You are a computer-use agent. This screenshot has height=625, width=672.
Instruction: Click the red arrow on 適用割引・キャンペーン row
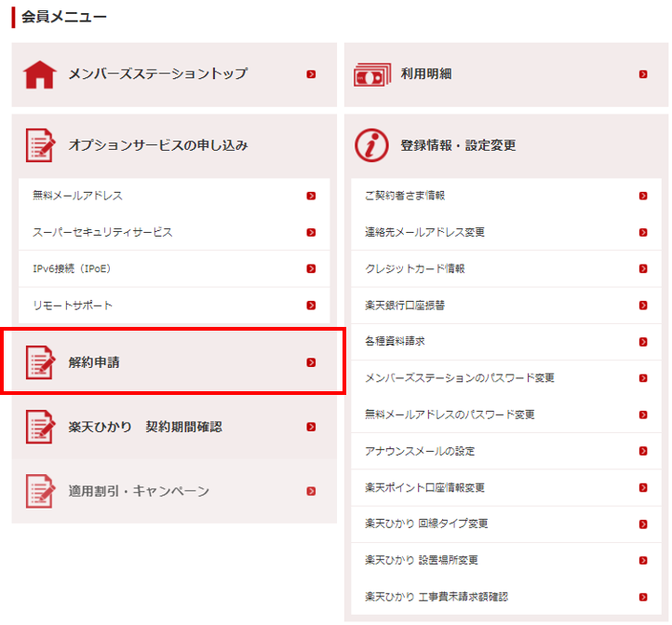[311, 491]
